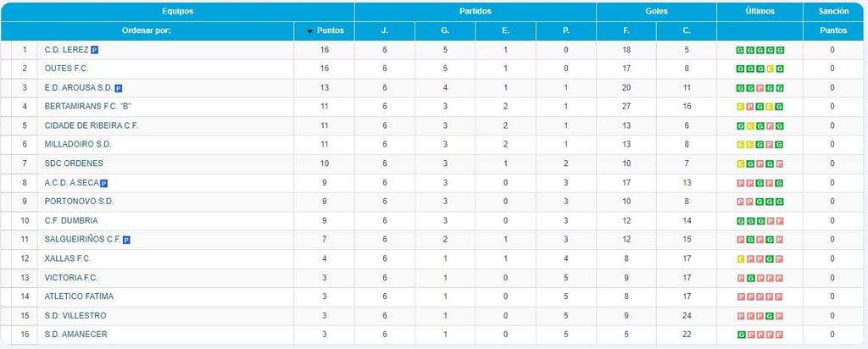The width and height of the screenshot is (868, 349).
Task: Sort by goals for F. column header
Action: point(626,31)
